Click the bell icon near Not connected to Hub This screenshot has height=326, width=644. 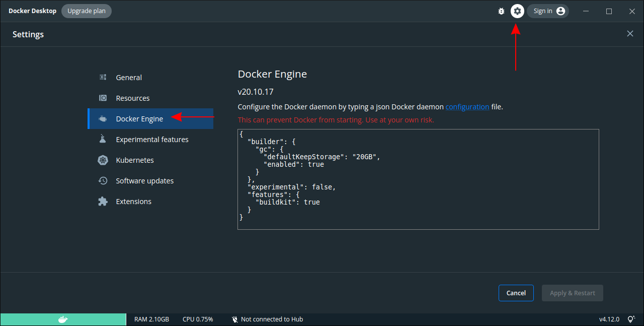tap(234, 319)
